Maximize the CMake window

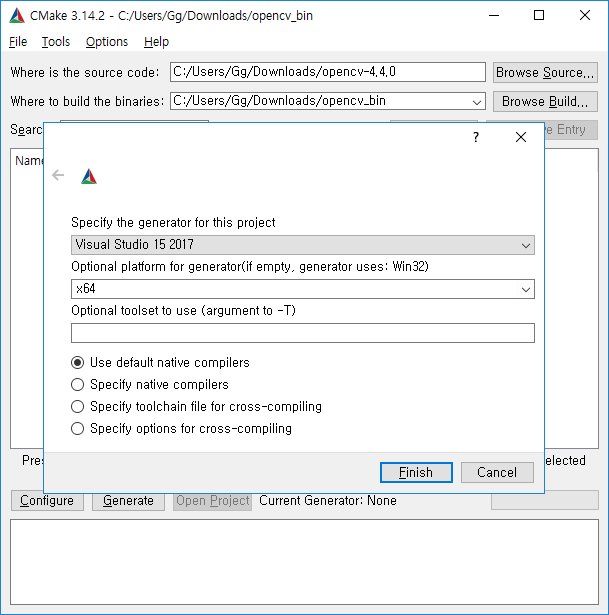(x=539, y=16)
